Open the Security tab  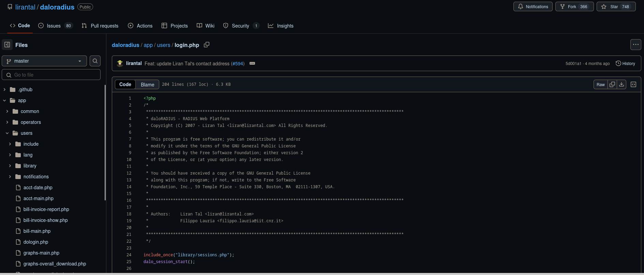(241, 26)
